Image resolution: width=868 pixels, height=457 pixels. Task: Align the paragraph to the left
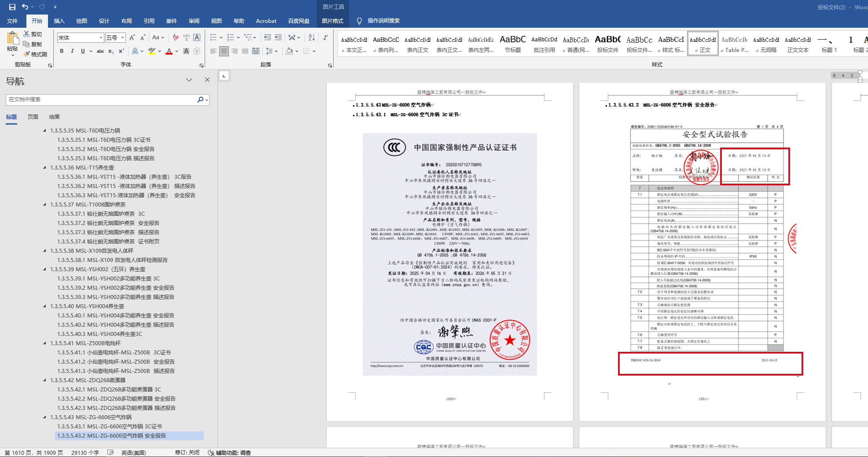click(x=213, y=51)
